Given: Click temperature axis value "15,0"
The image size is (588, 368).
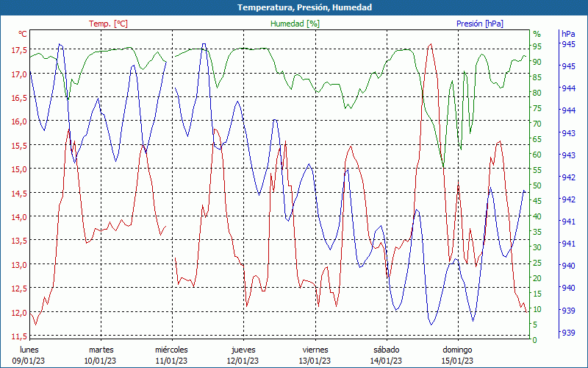Looking at the screenshot, I should [x=19, y=169].
